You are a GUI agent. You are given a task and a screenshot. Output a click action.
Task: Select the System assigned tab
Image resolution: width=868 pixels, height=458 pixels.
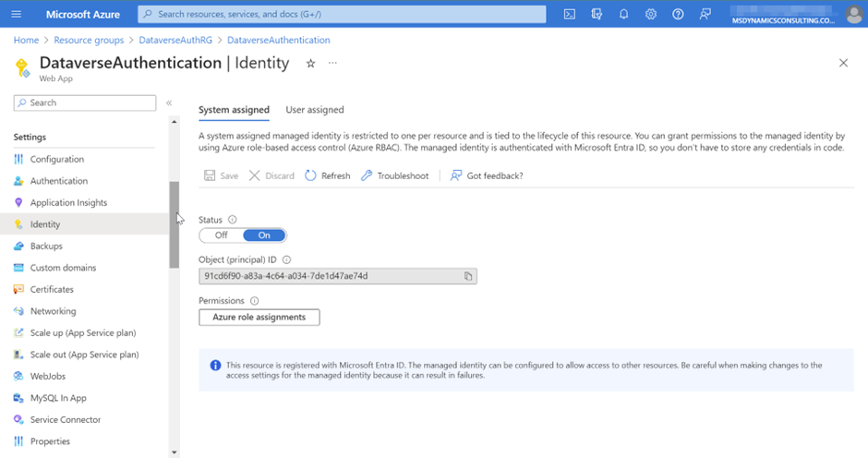pos(234,110)
